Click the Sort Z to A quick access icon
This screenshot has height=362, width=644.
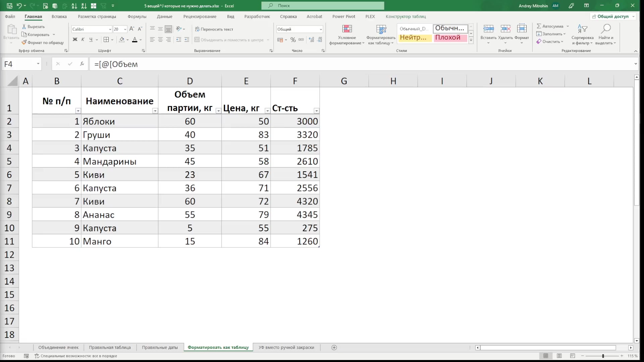click(84, 6)
